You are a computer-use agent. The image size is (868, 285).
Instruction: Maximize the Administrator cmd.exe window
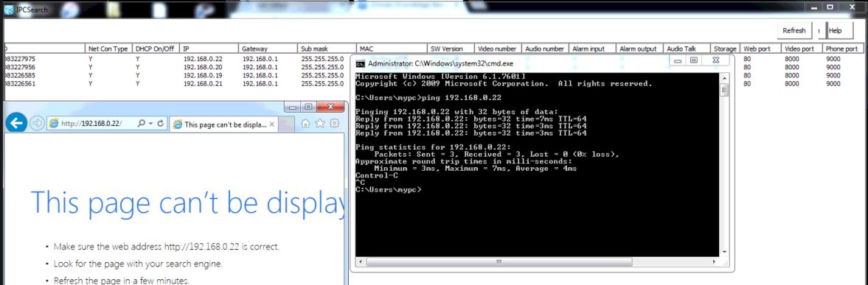(694, 60)
